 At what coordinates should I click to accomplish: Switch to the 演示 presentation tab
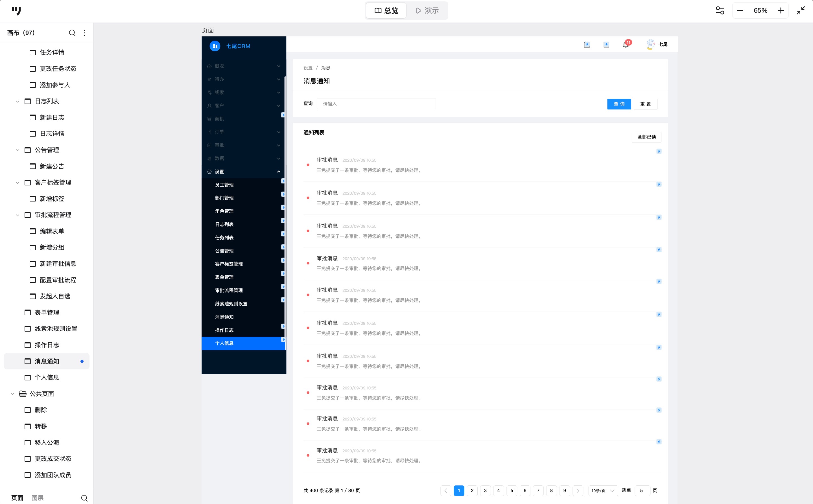point(427,11)
